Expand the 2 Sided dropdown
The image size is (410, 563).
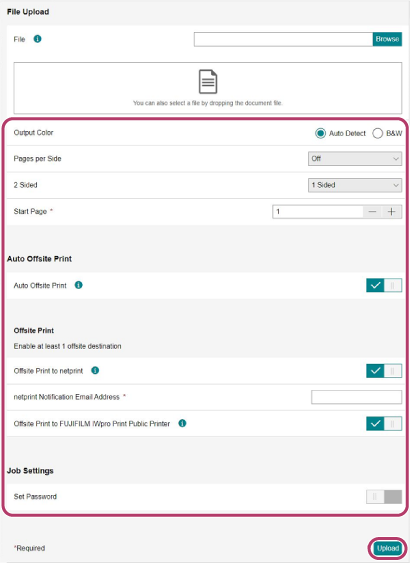[355, 185]
